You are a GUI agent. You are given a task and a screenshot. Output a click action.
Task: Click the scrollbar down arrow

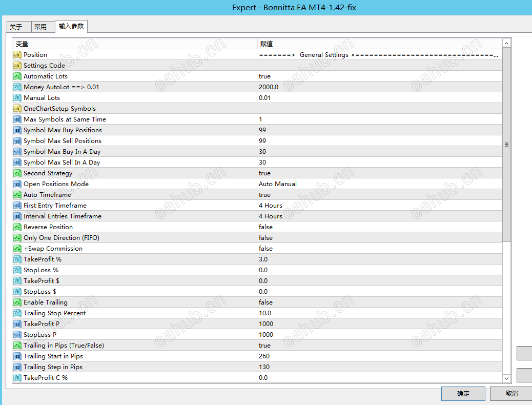[506, 378]
